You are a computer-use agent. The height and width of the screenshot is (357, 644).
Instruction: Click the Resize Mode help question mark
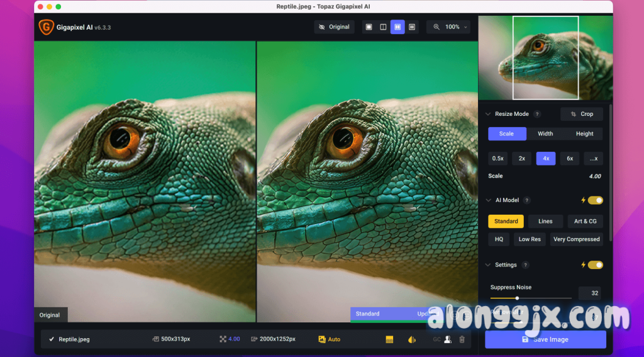point(537,114)
